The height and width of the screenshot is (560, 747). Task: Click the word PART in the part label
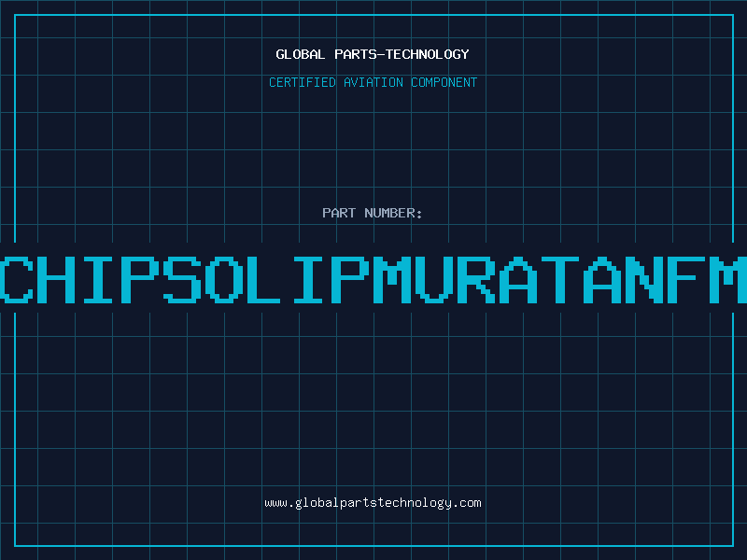(x=339, y=213)
